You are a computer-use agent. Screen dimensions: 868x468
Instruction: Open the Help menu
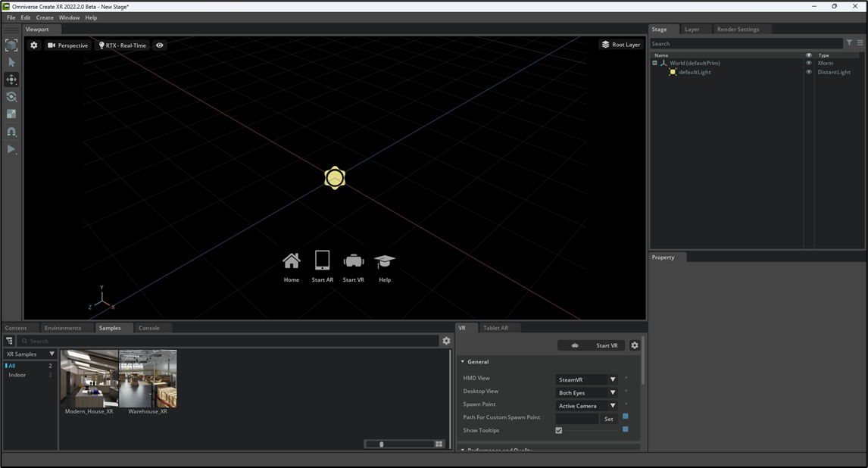(92, 17)
